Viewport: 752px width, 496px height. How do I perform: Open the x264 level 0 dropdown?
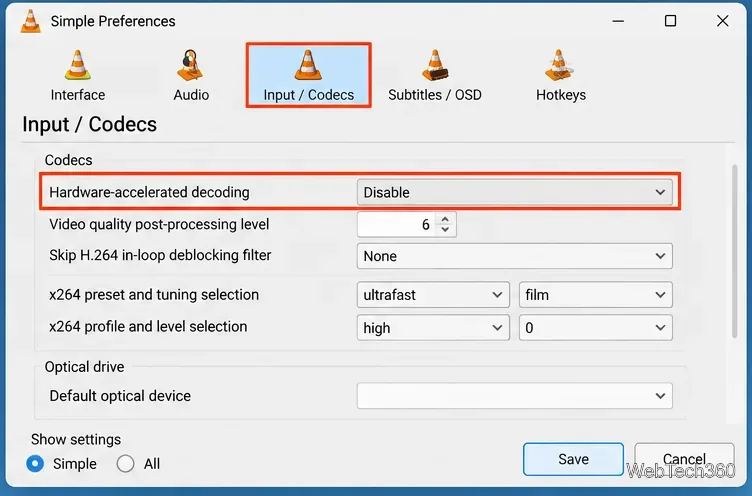(596, 328)
